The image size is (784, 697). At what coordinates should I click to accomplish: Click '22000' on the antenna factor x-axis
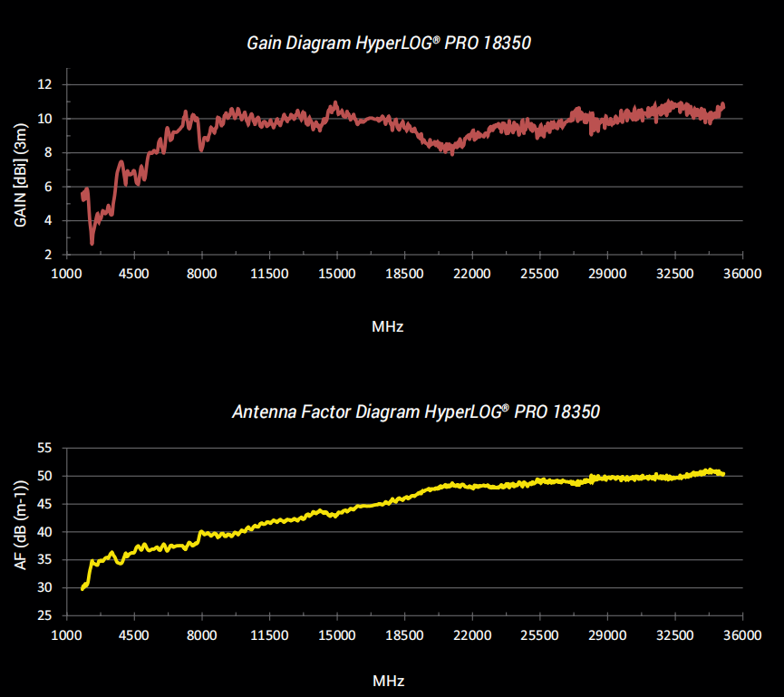coord(472,635)
